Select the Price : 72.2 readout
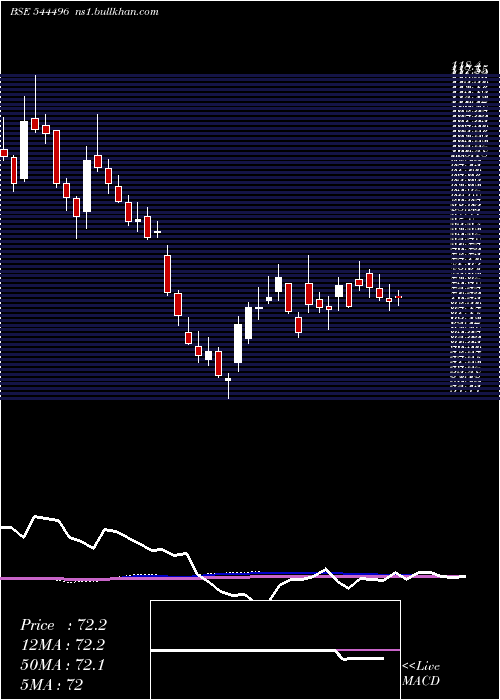 point(63,625)
